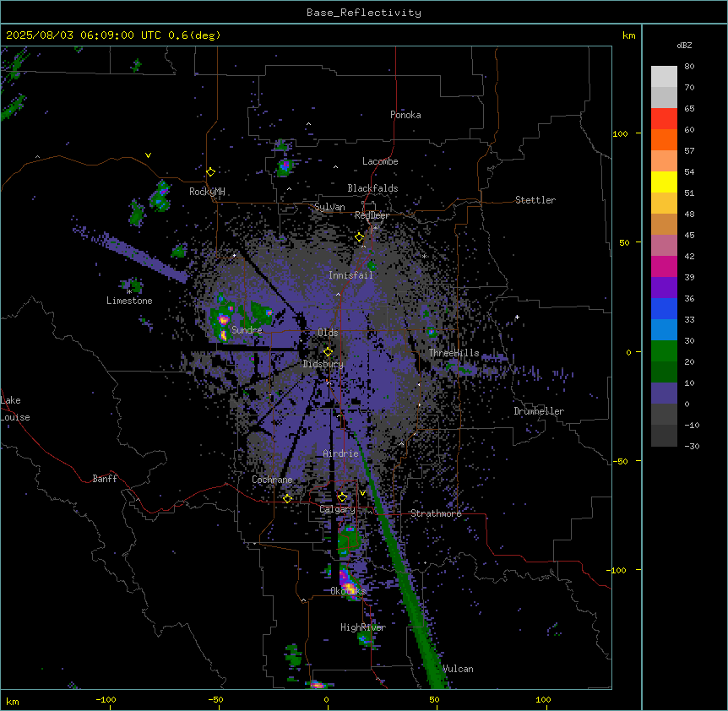Select the Blackfalds label
Viewport: 728px width, 711px height.
372,188
